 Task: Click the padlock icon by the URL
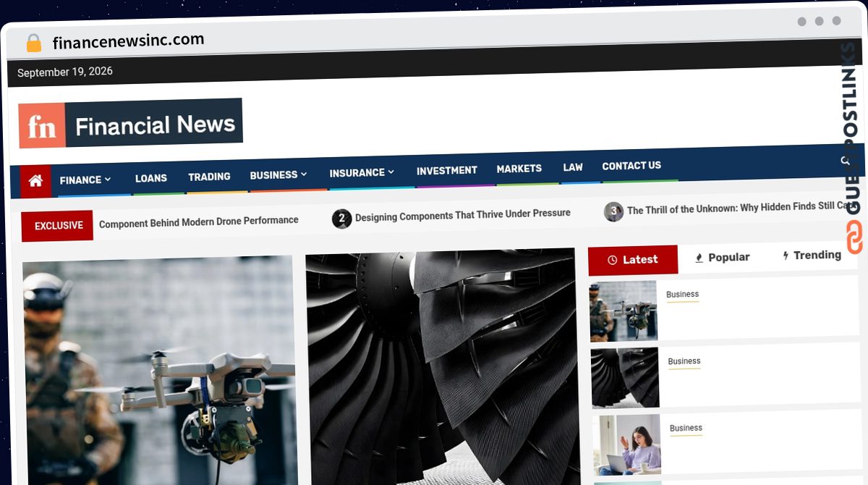pos(34,43)
